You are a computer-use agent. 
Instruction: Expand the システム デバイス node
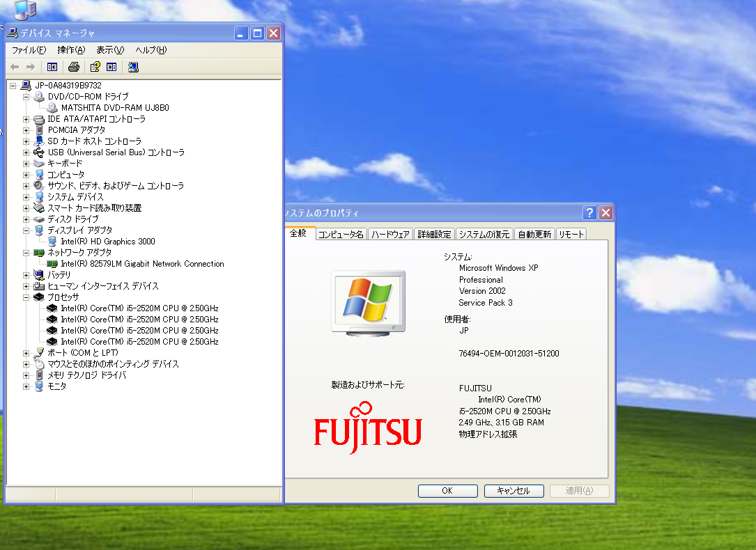coord(26,197)
